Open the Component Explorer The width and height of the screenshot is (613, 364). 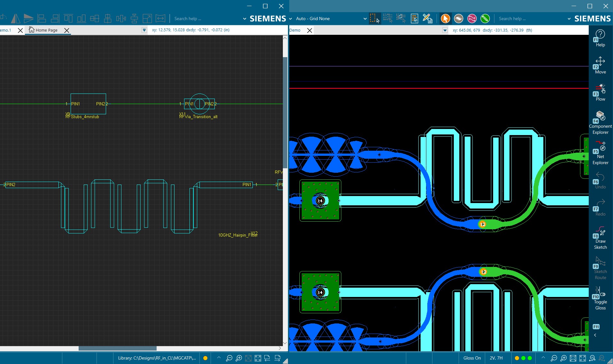(x=600, y=122)
